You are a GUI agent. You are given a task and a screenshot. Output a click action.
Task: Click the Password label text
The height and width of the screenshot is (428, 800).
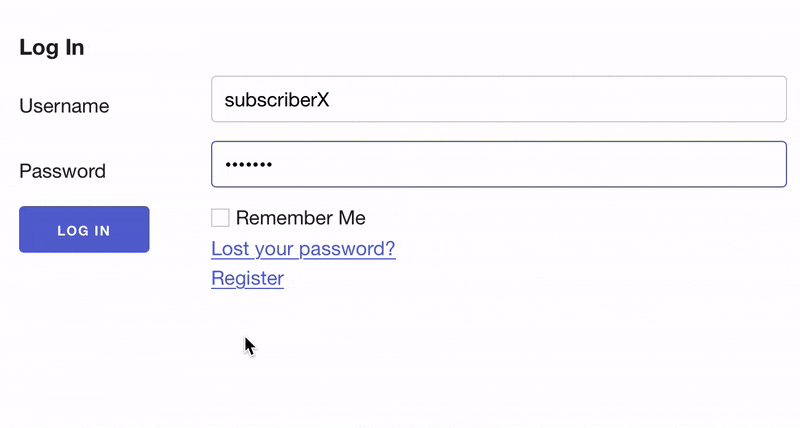(x=62, y=171)
